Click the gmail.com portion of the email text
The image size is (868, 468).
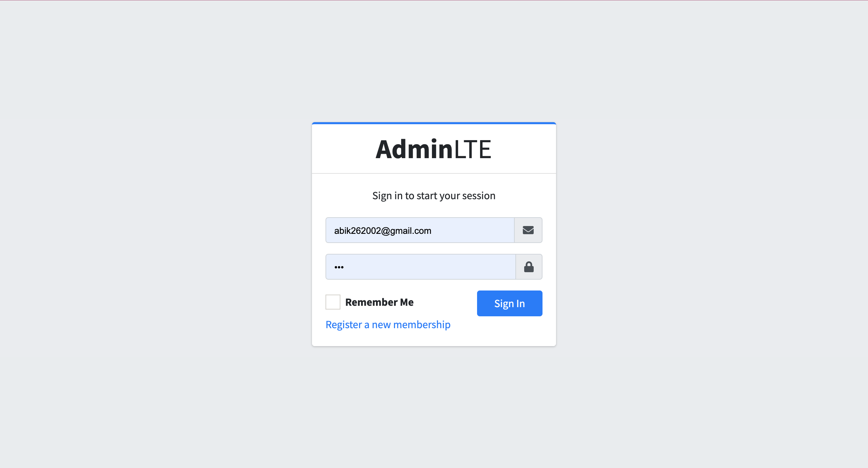click(x=411, y=231)
